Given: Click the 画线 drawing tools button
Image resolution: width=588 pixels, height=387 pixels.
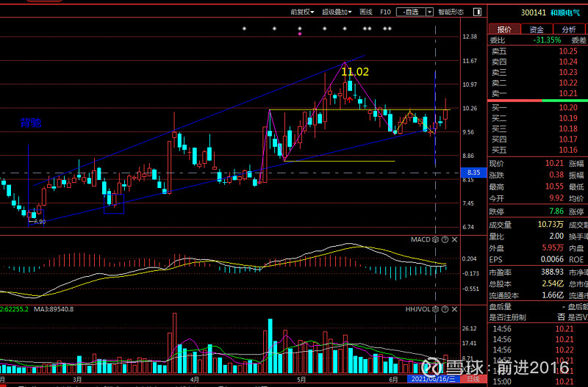Looking at the screenshot, I should pos(365,12).
